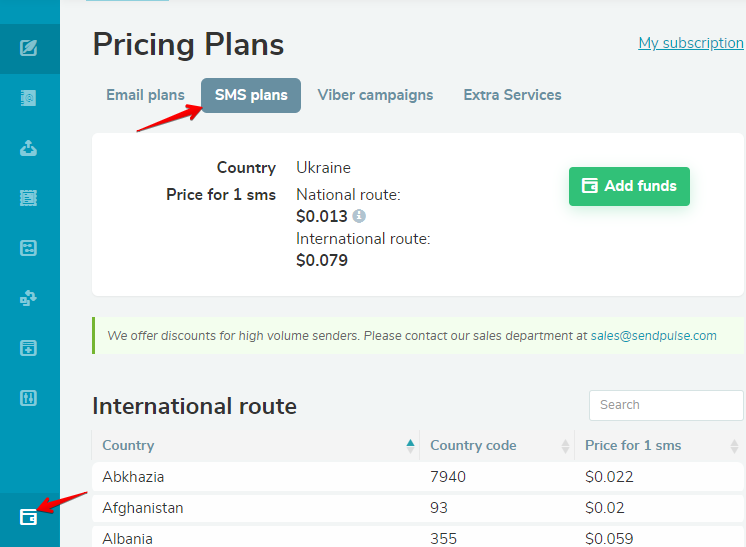This screenshot has height=547, width=746.
Task: Open the Viber campaigns tab
Action: tap(375, 95)
